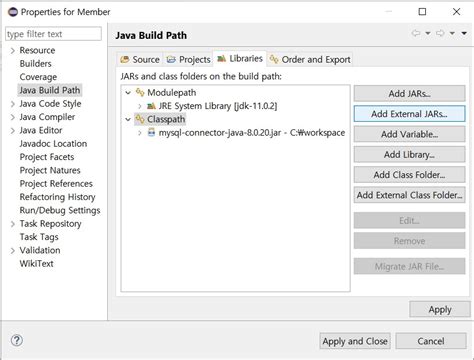Viewport: 474px width, 360px height.
Task: Select Javadoc Location
Action: (x=53, y=144)
